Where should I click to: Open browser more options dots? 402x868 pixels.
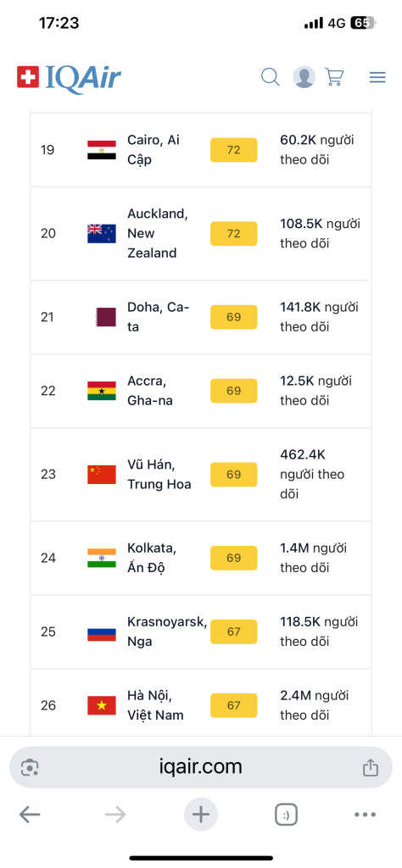point(365,815)
